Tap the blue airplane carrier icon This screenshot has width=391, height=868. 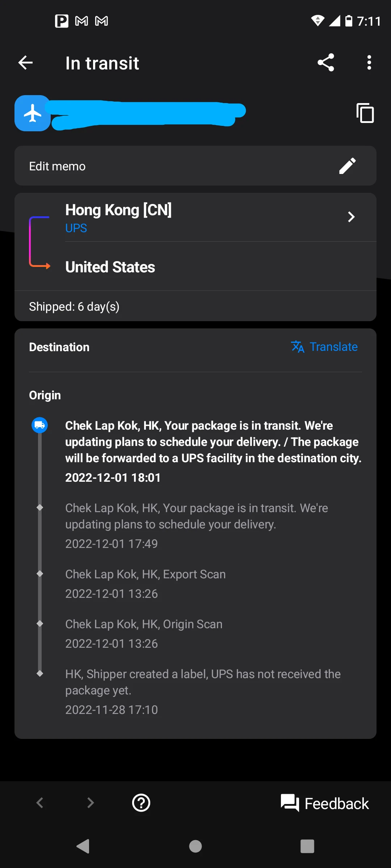click(x=33, y=113)
